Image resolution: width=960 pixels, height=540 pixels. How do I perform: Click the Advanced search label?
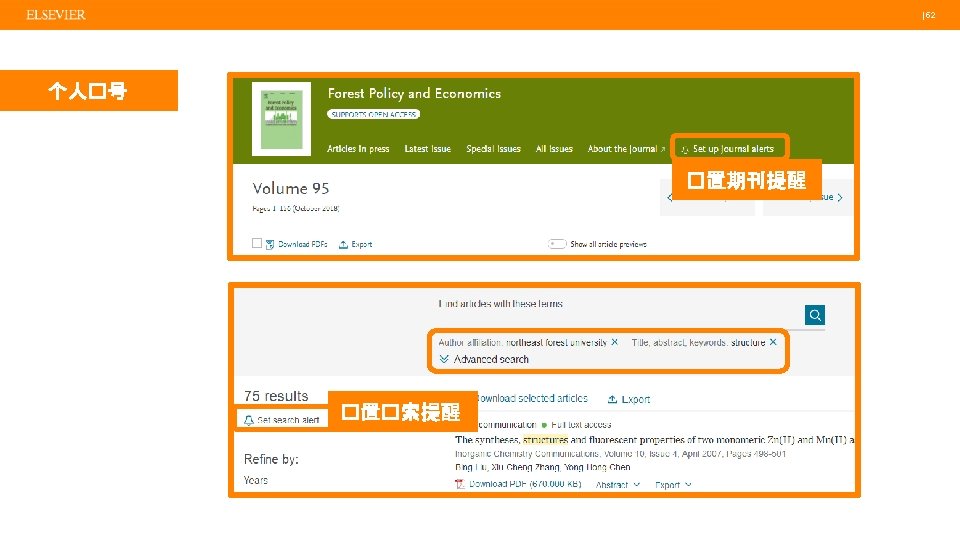pos(491,359)
